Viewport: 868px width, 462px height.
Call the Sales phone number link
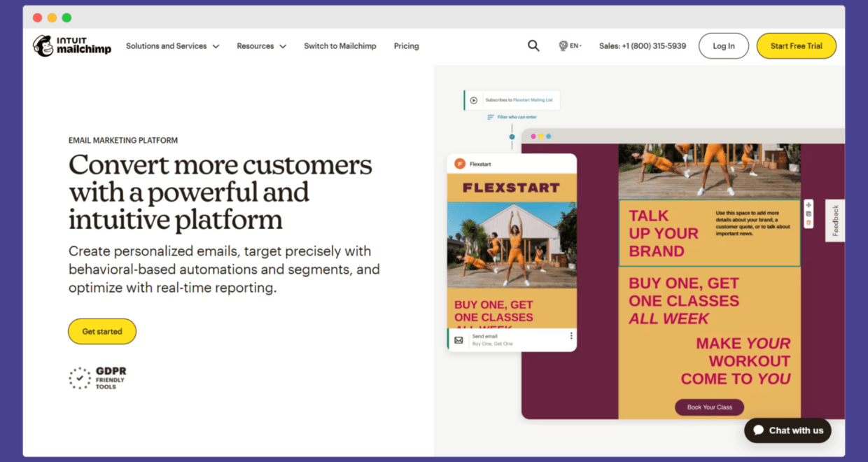click(x=643, y=46)
